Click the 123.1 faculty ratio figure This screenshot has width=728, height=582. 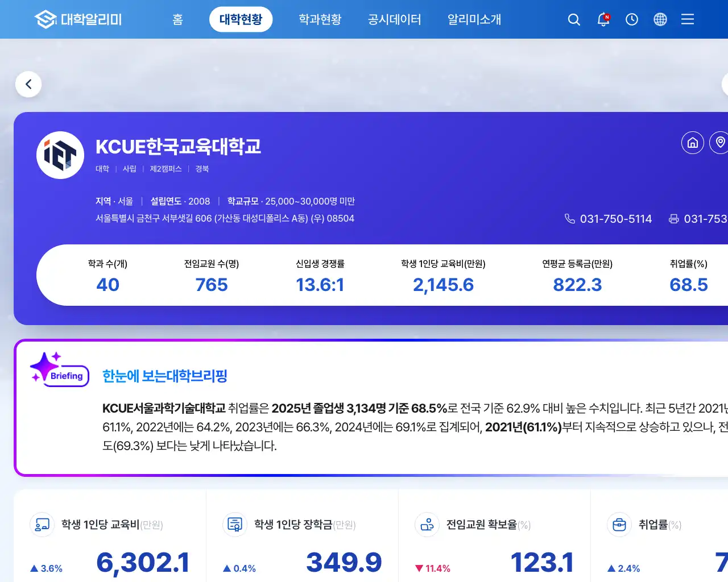tap(542, 563)
